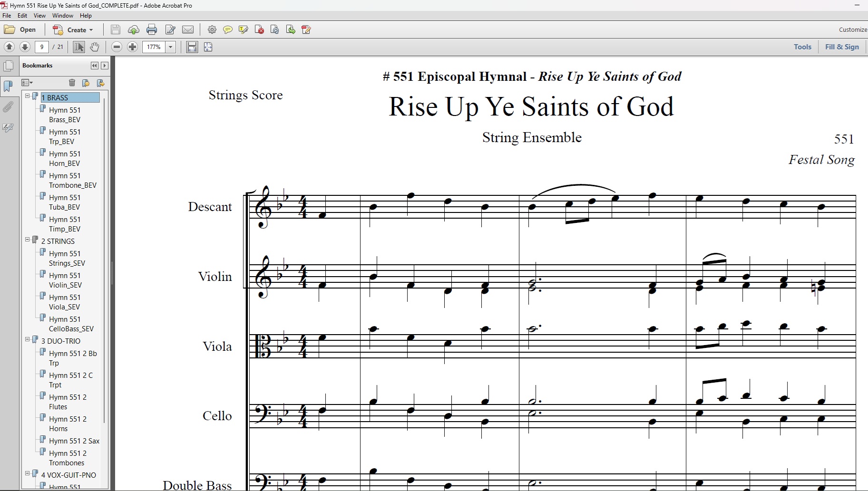Image resolution: width=868 pixels, height=491 pixels.
Task: Open the Attachments paperclip panel
Action: (8, 107)
